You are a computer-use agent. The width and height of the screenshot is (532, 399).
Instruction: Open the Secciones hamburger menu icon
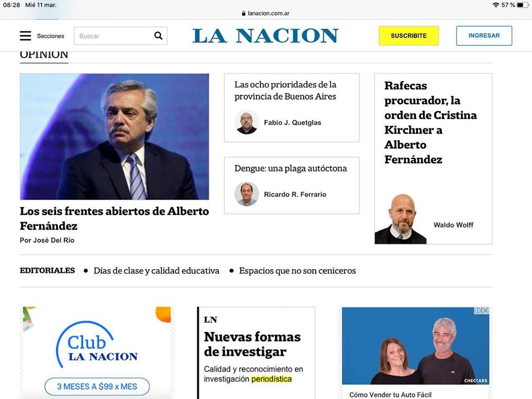click(x=26, y=36)
